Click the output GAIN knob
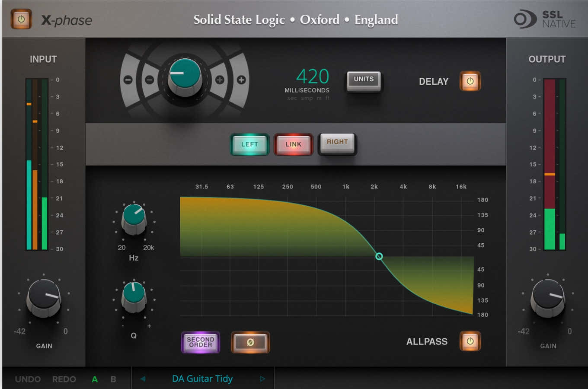The width and height of the screenshot is (588, 389). point(548,298)
